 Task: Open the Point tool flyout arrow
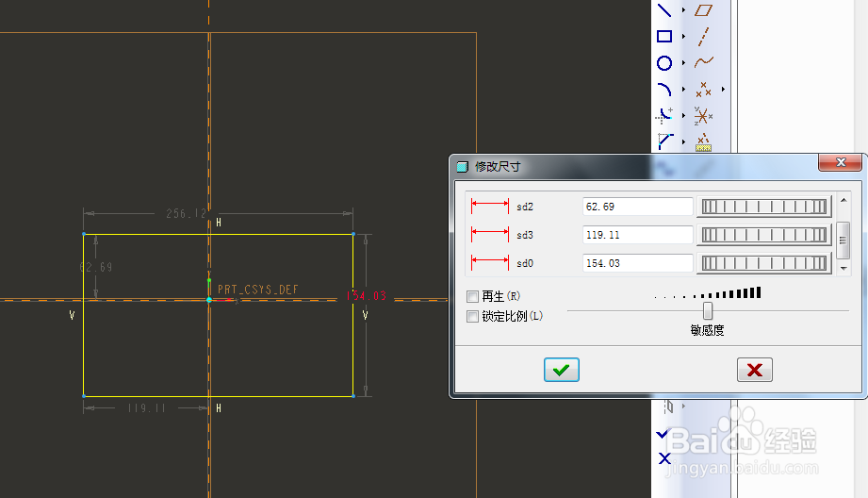[723, 90]
